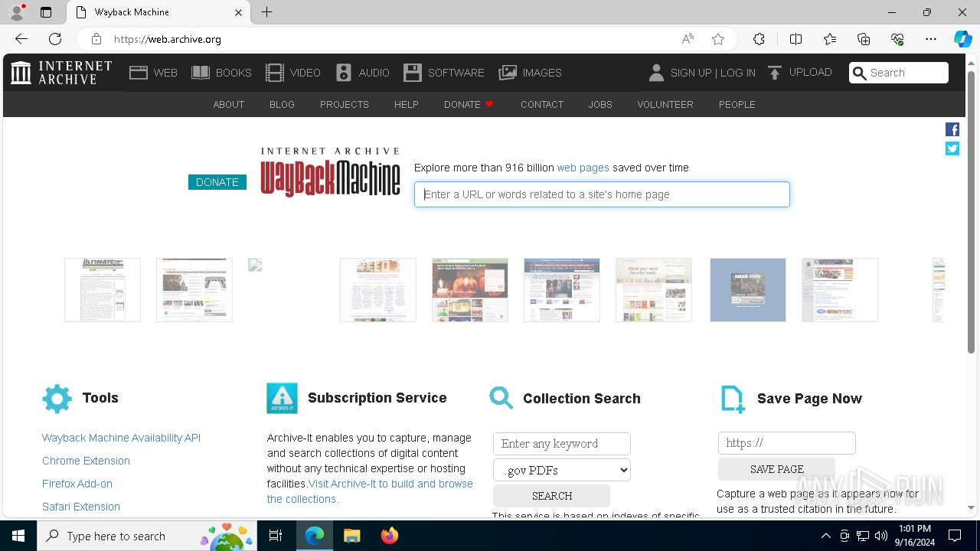Open the candle photo snapshot thumbnail
The height and width of the screenshot is (551, 980).
point(470,290)
